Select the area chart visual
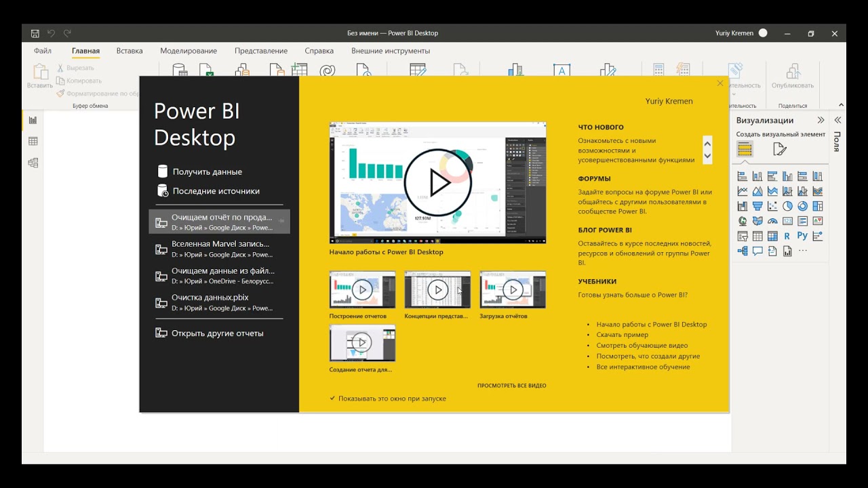This screenshot has width=868, height=488. [x=757, y=191]
